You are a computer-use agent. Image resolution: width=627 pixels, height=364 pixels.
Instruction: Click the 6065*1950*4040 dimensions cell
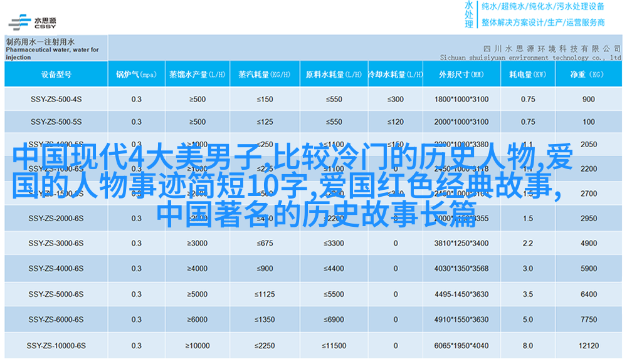pos(461,346)
